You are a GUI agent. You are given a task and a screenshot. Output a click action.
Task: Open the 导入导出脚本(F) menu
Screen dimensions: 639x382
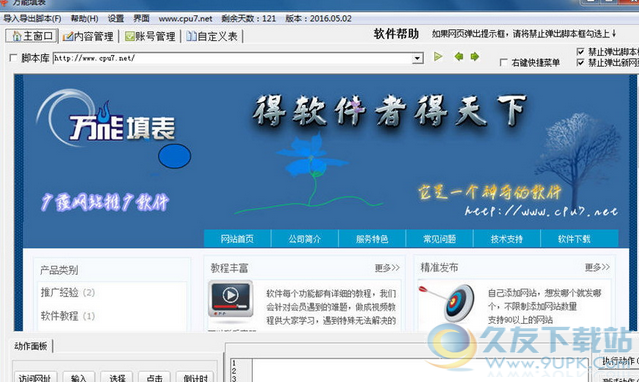[x=32, y=19]
